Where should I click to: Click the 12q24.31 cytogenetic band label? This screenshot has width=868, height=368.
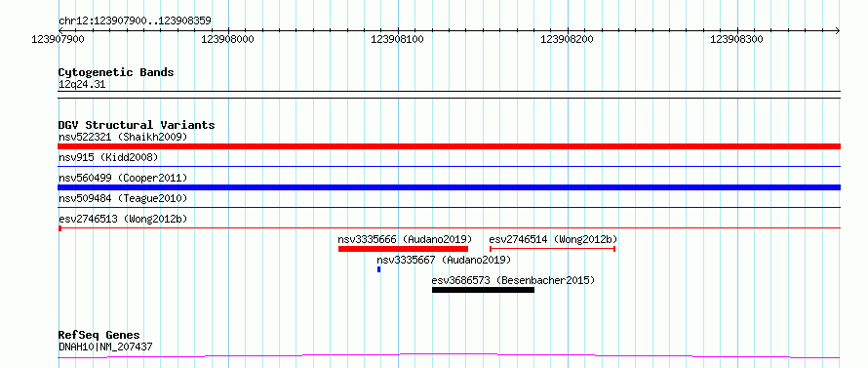pos(81,85)
